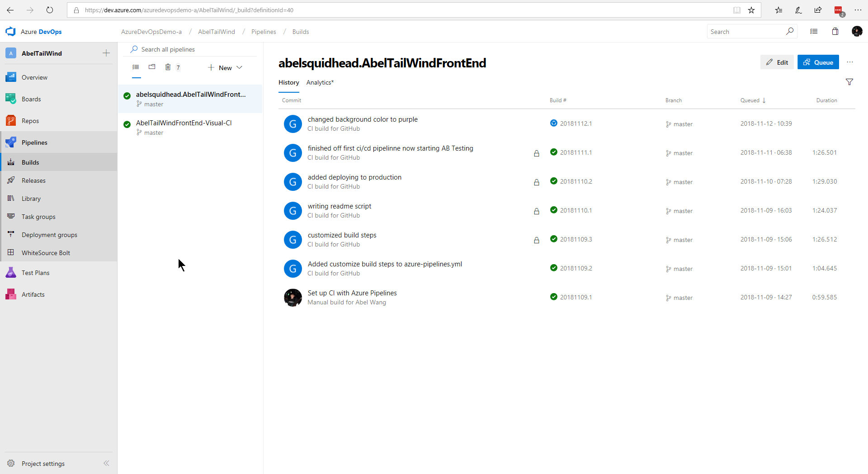Click duration 1:26.501 for build 20181111.1
The image size is (868, 474).
pyautogui.click(x=825, y=152)
